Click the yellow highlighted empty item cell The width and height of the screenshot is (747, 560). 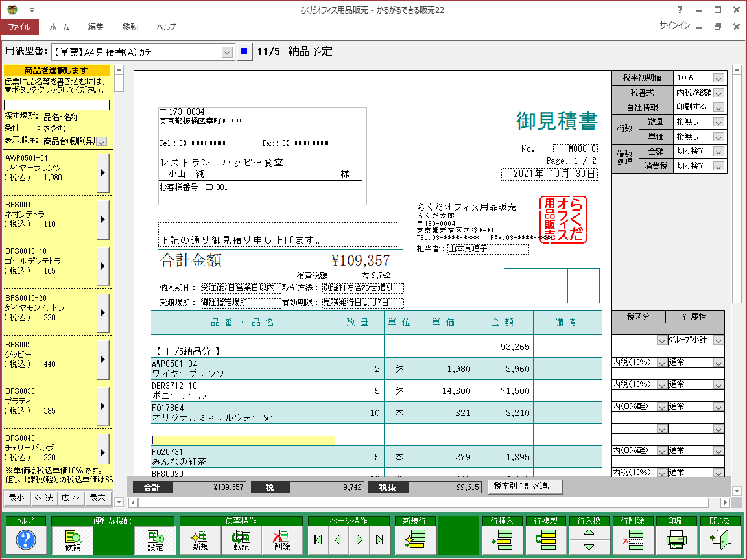pyautogui.click(x=243, y=440)
